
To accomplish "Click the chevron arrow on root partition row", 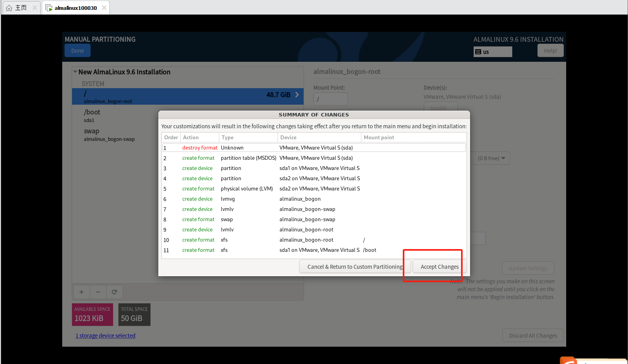I will (x=297, y=95).
